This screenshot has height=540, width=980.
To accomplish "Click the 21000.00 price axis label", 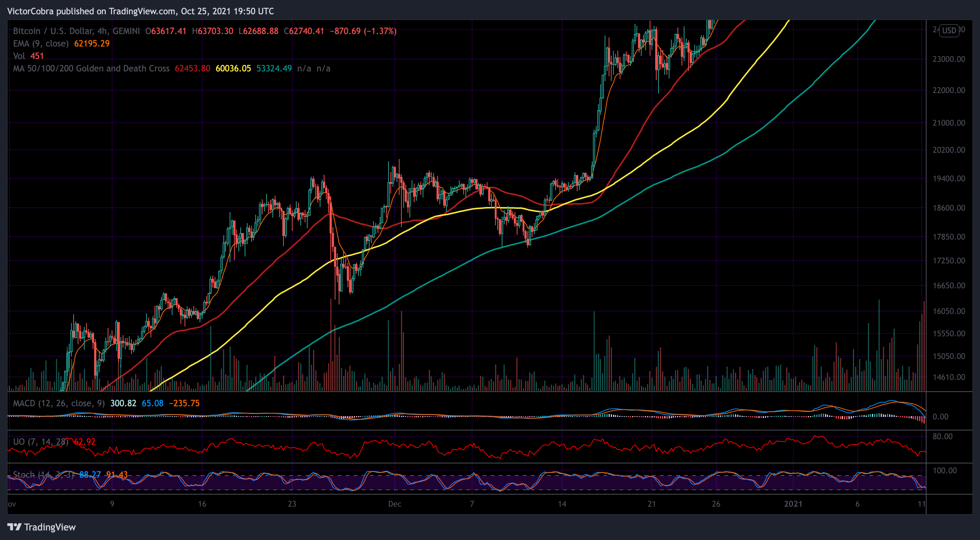I will click(x=949, y=122).
